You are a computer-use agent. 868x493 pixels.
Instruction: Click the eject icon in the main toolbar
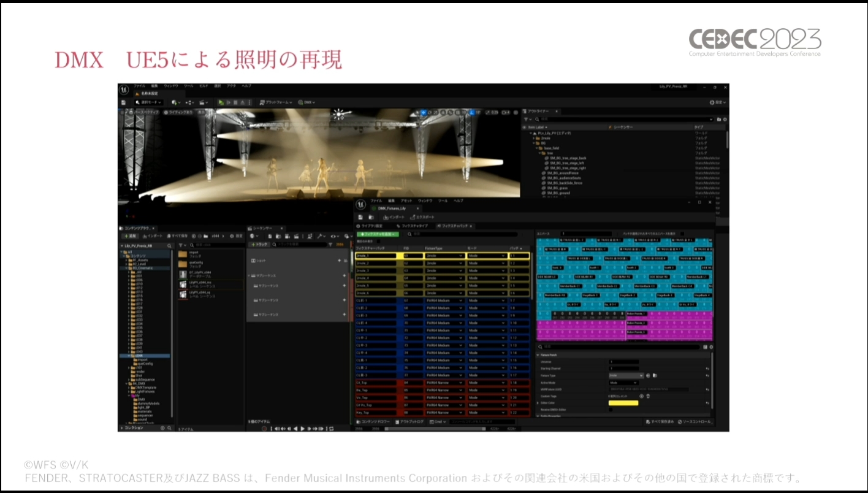click(242, 102)
